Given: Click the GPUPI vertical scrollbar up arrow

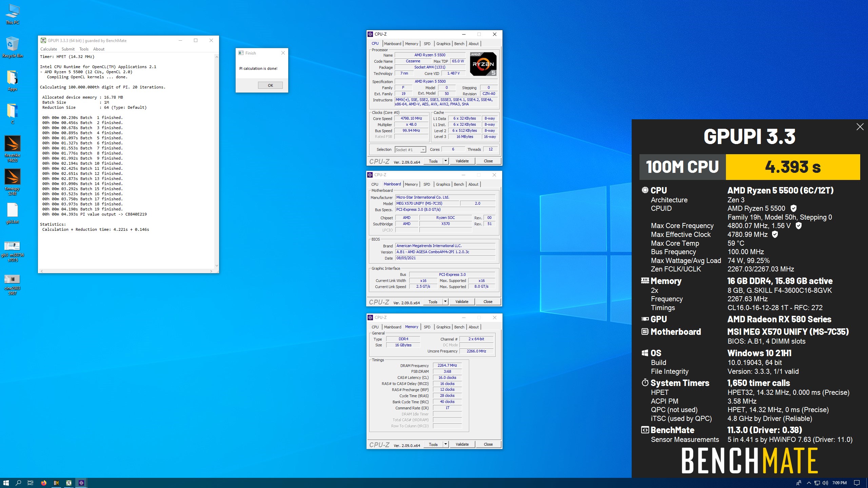Looking at the screenshot, I should (217, 57).
